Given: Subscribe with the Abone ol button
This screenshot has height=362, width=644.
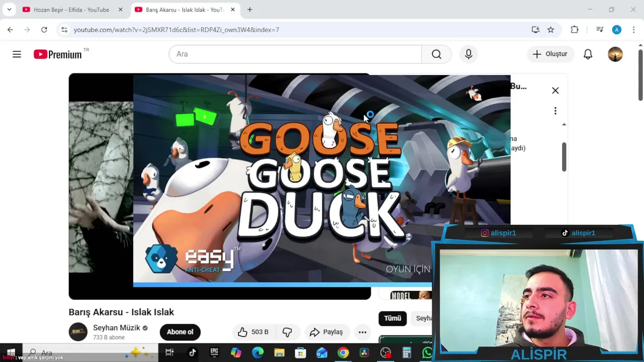Looking at the screenshot, I should (180, 332).
